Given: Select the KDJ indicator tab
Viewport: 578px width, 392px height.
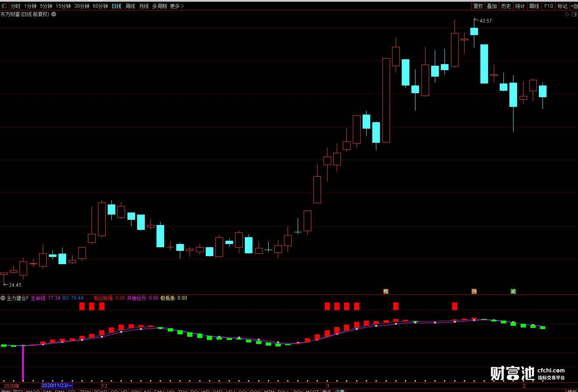Looking at the screenshot, I should 230,390.
